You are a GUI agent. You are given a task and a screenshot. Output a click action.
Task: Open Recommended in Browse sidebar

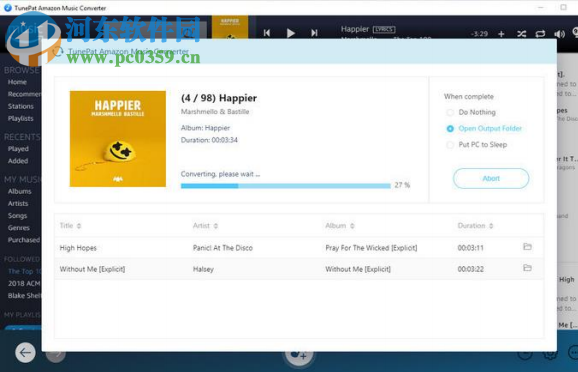pyautogui.click(x=24, y=94)
